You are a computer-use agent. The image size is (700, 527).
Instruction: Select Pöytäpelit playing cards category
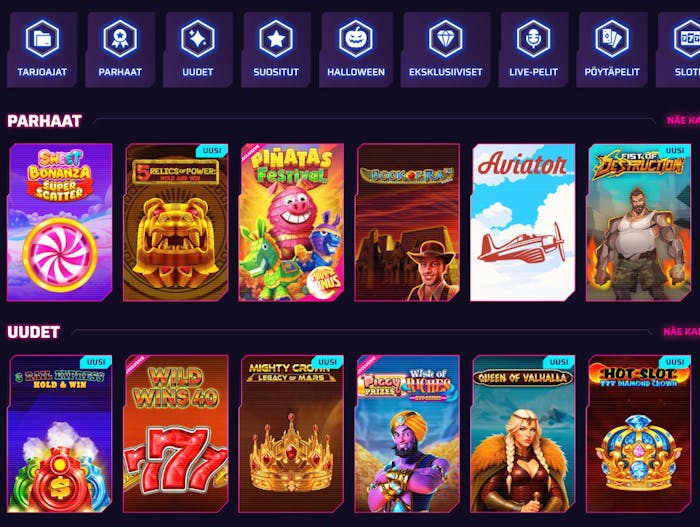pyautogui.click(x=612, y=50)
